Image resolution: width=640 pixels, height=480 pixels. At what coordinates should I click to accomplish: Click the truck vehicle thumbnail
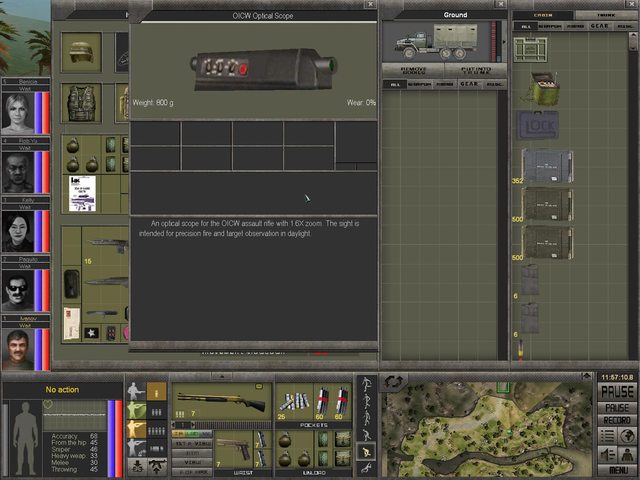pos(436,42)
